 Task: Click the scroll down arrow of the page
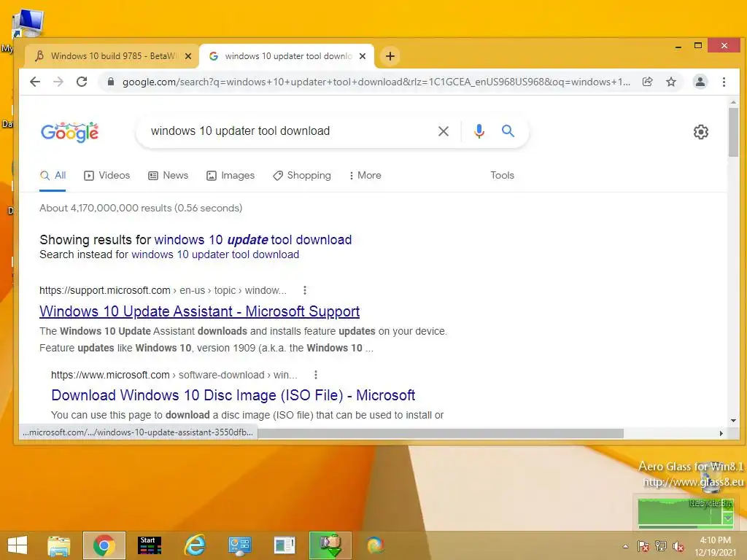(x=733, y=421)
